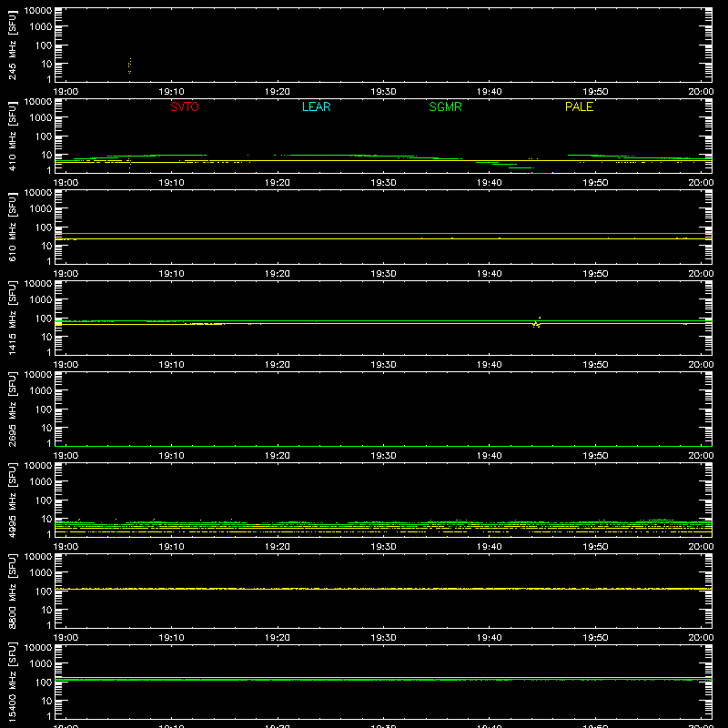
Task: Click 19:20 tick label below 8800 MHz panel
Action: [278, 638]
